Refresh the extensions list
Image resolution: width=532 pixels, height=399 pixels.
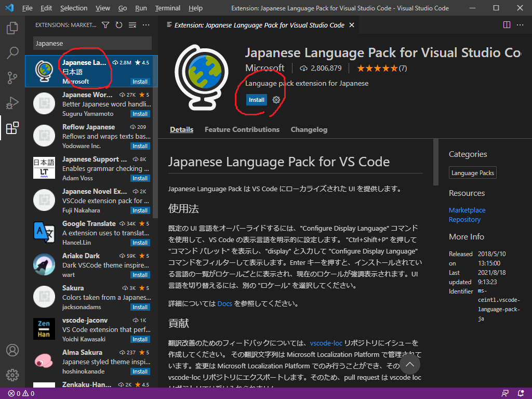click(x=119, y=24)
